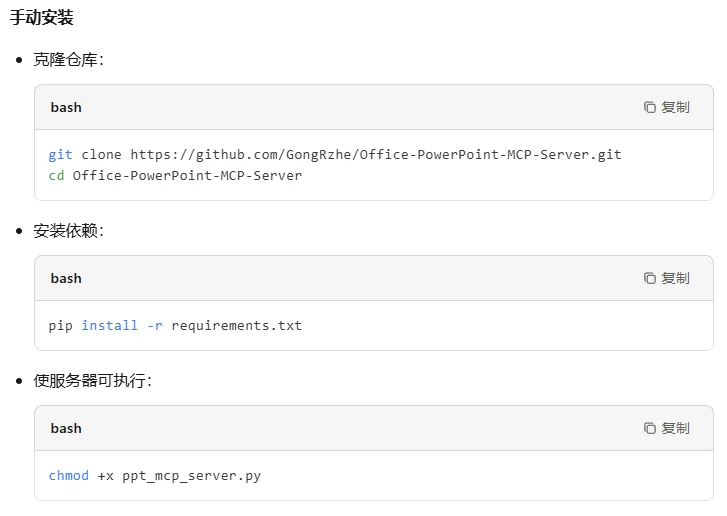
Task: Click 'bash' label above git clone code
Action: [x=66, y=107]
